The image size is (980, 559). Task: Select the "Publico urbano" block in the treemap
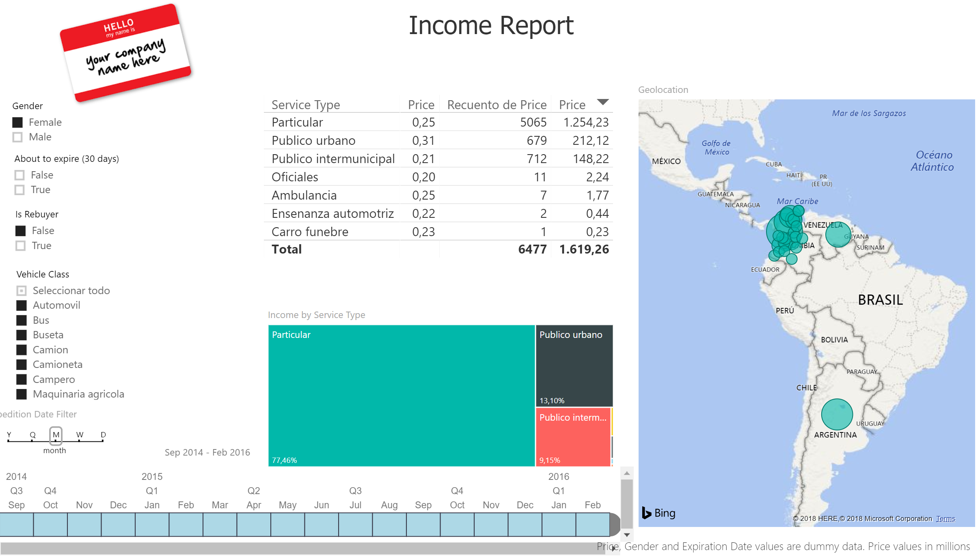[x=574, y=365]
